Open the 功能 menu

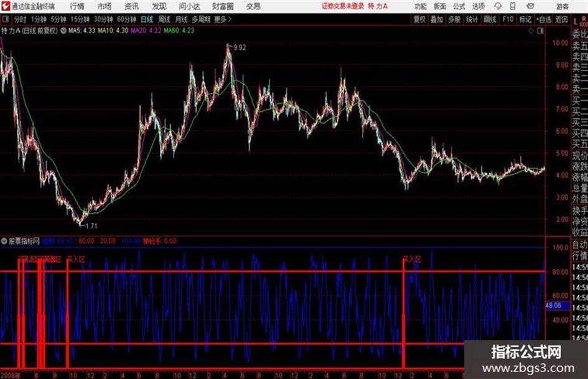(421, 6)
